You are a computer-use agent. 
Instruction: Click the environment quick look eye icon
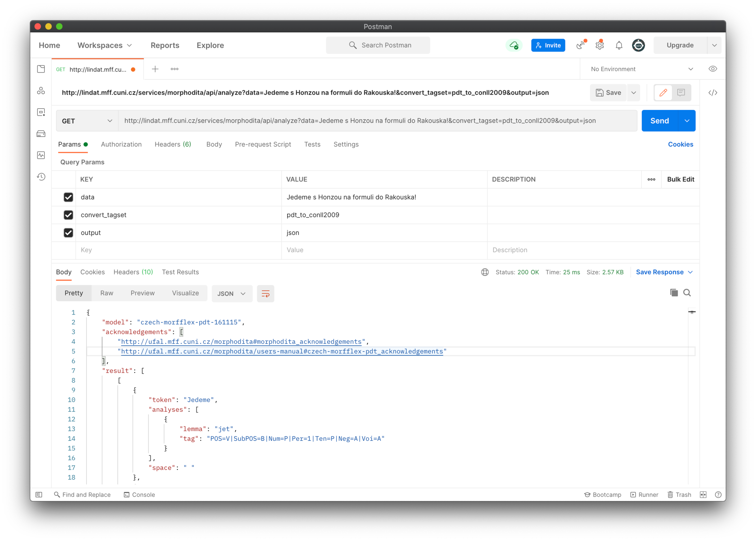coord(713,69)
